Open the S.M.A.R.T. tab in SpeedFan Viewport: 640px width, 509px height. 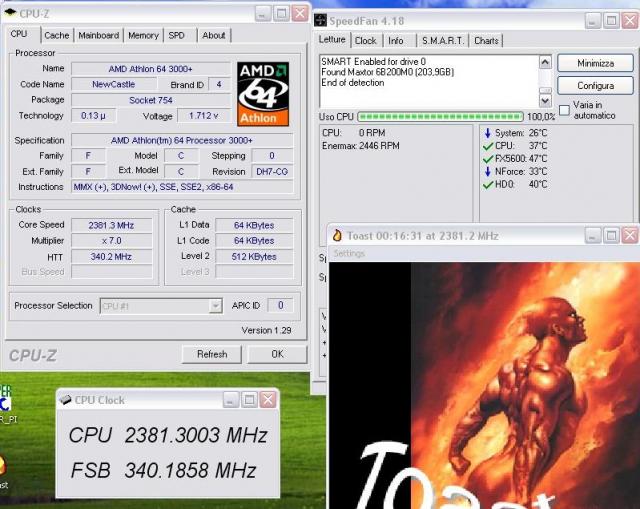tap(443, 41)
